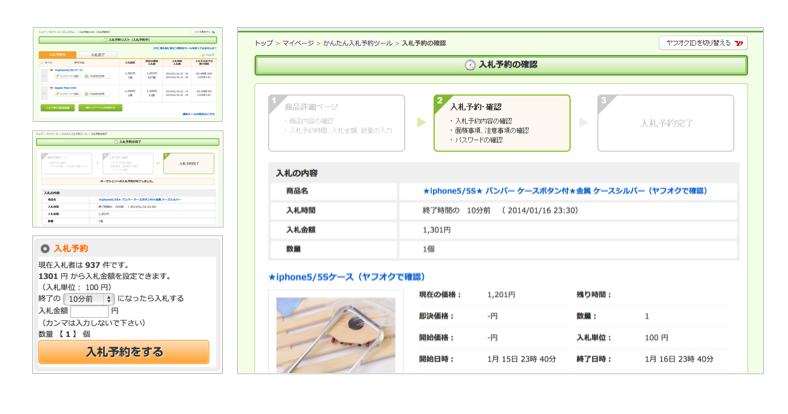Click the round icon beside 入札予約 heading
This screenshot has width=788, height=414.
[x=45, y=249]
